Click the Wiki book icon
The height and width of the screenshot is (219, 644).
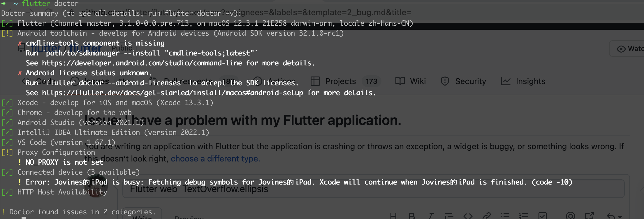[x=400, y=81]
